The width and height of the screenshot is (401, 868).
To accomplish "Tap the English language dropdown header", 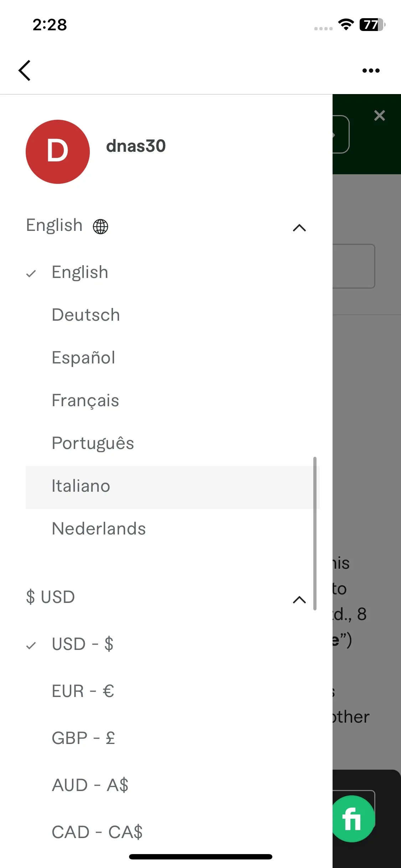I will coord(166,226).
